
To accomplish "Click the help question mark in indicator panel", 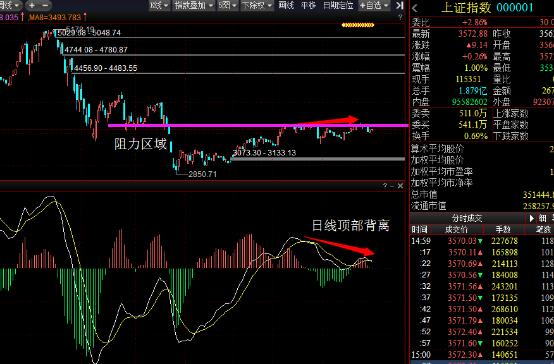I will [385, 186].
